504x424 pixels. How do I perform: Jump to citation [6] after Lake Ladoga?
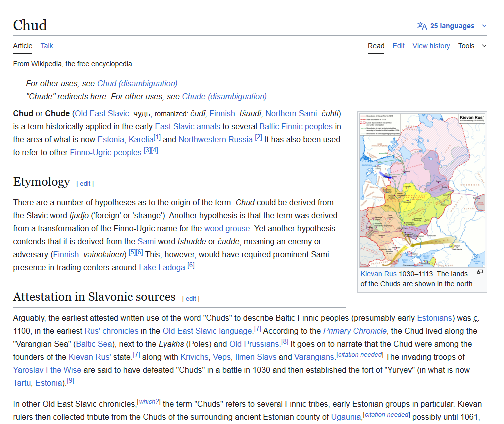(191, 265)
